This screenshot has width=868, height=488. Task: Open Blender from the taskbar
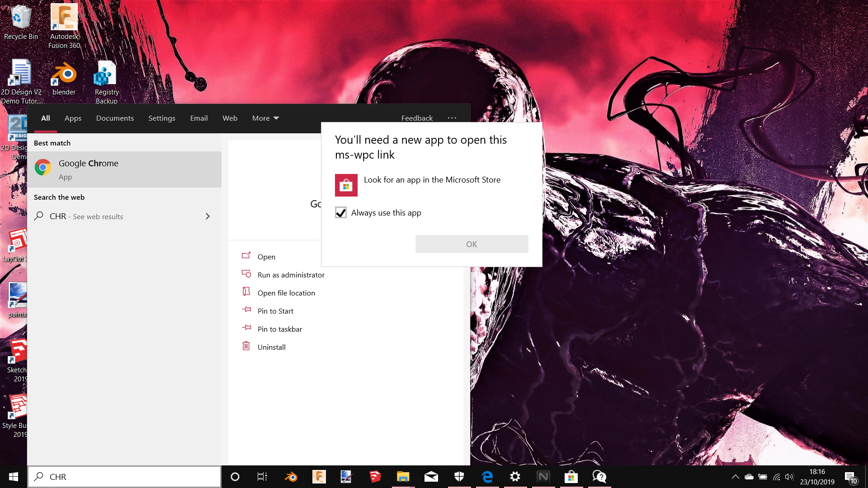click(291, 477)
